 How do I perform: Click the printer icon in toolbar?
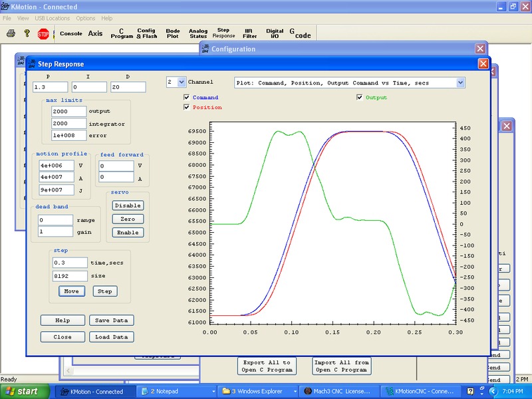[x=11, y=33]
